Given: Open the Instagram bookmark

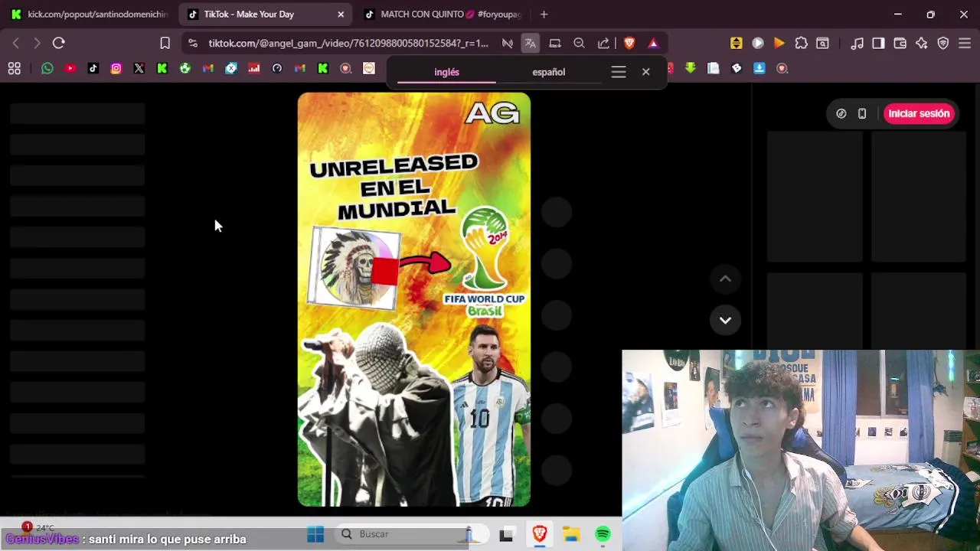Looking at the screenshot, I should click(x=116, y=68).
